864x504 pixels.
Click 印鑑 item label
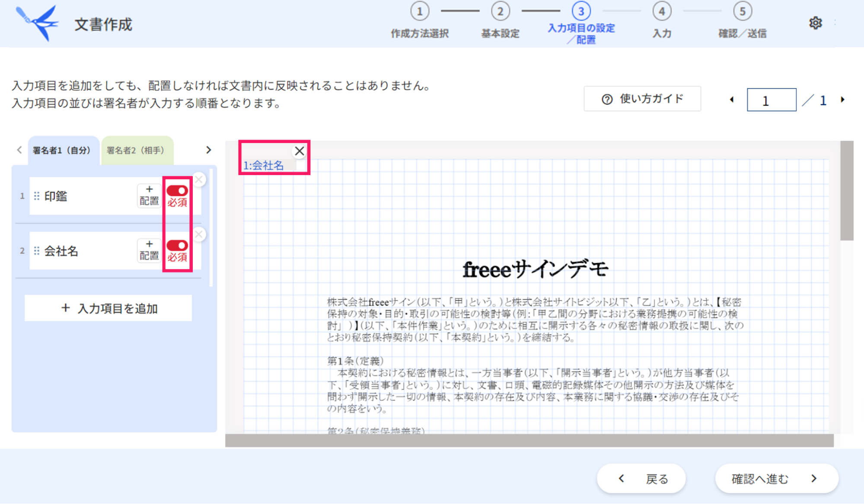56,196
